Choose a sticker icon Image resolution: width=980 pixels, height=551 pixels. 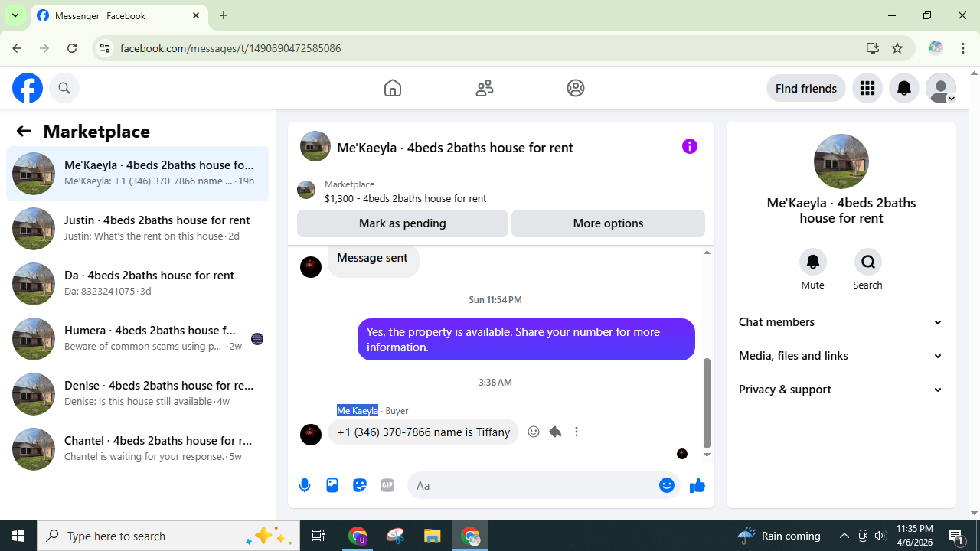point(360,485)
